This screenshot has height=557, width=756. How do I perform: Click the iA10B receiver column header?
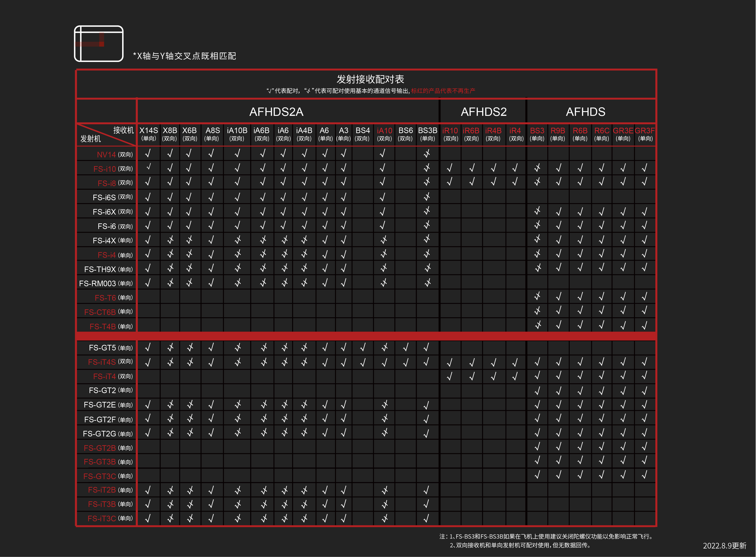237,134
